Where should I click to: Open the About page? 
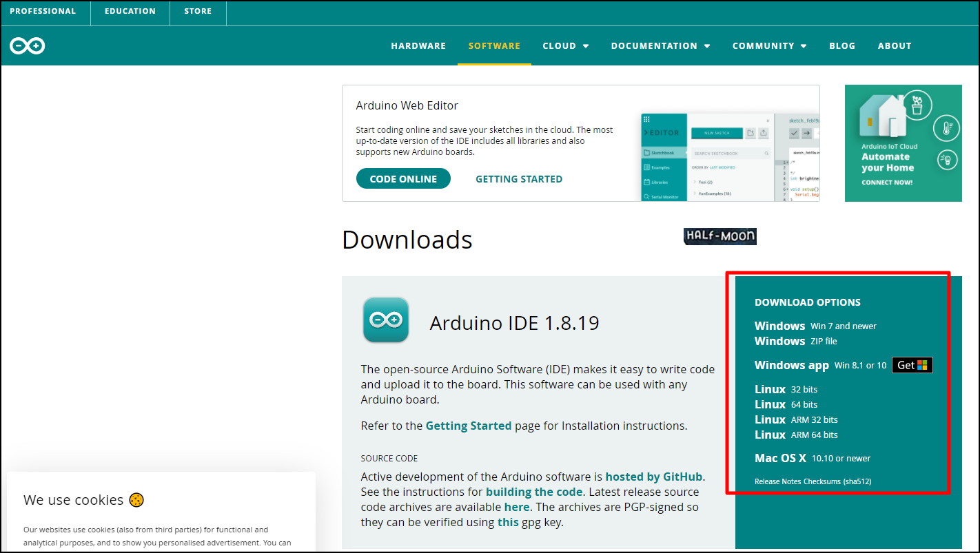(895, 46)
